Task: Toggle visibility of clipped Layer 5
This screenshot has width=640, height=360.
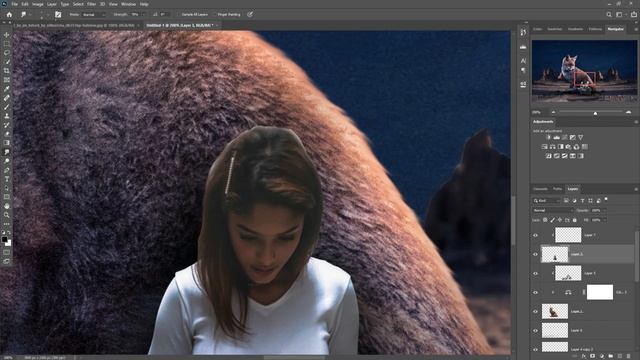Action: [536, 273]
